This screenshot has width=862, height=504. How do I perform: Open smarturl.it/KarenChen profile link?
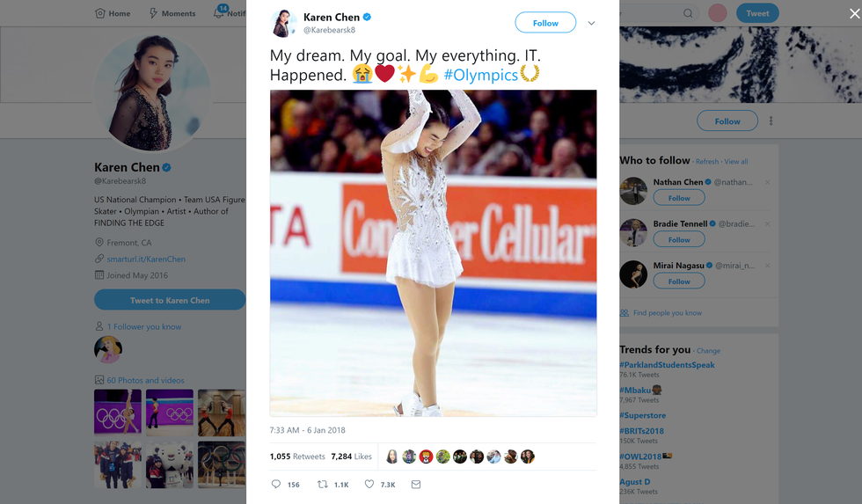coord(146,259)
